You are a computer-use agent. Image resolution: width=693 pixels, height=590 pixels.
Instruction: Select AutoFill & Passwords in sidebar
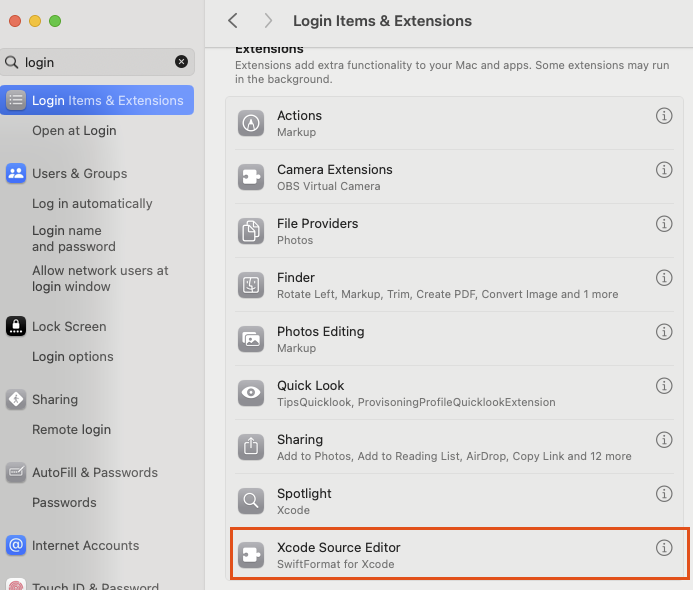click(95, 472)
